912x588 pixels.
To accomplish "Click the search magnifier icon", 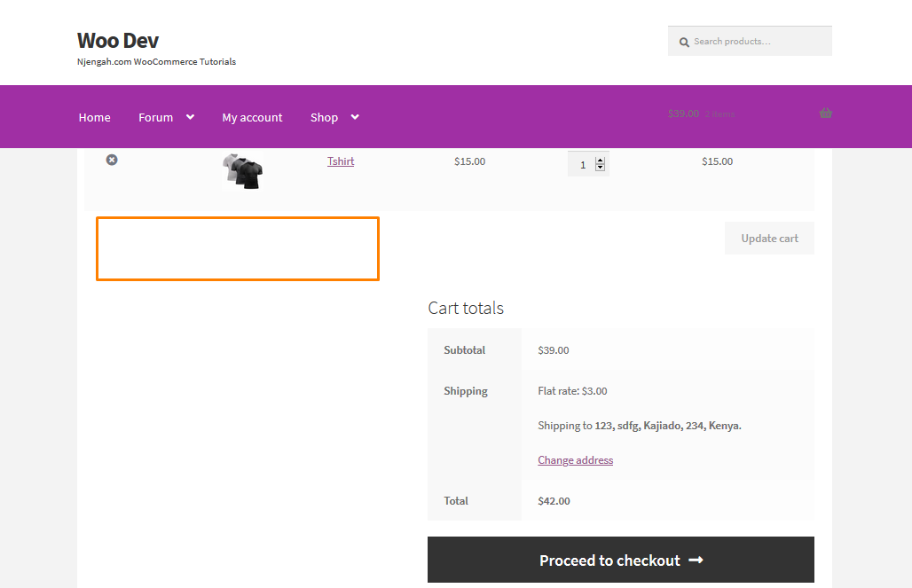I will click(684, 42).
